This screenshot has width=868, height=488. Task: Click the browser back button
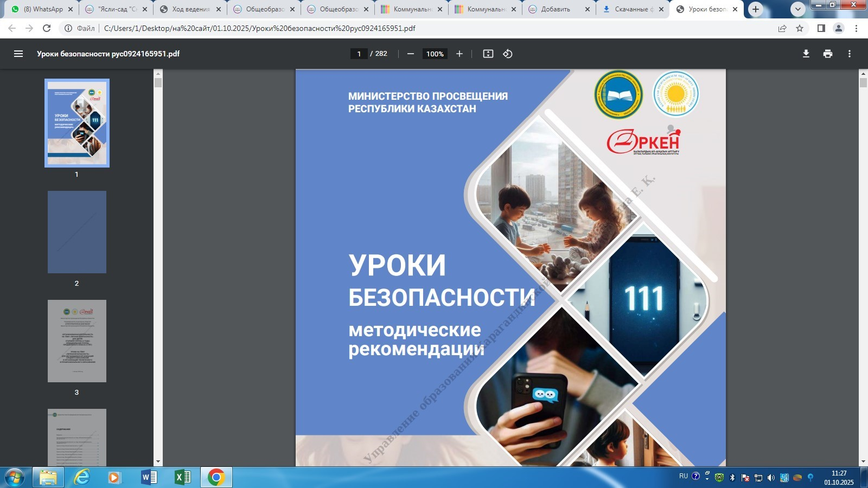click(12, 28)
